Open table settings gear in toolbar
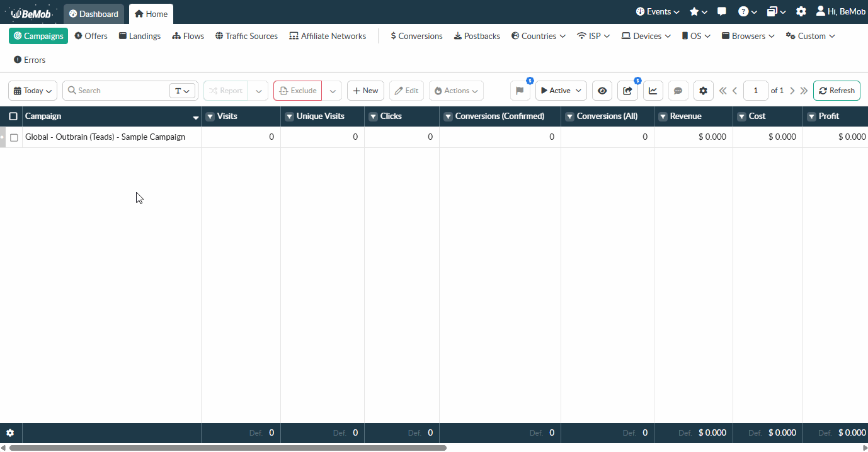This screenshot has height=452, width=868. [x=704, y=91]
